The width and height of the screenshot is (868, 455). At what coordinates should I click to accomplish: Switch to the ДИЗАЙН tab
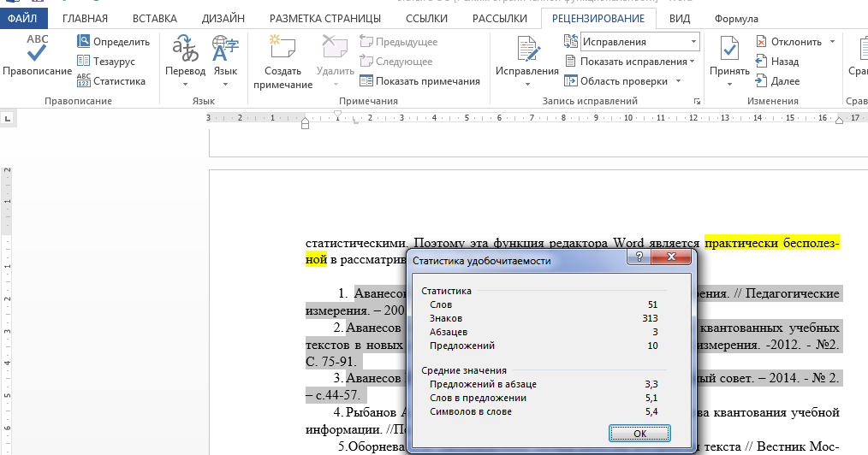tap(223, 18)
